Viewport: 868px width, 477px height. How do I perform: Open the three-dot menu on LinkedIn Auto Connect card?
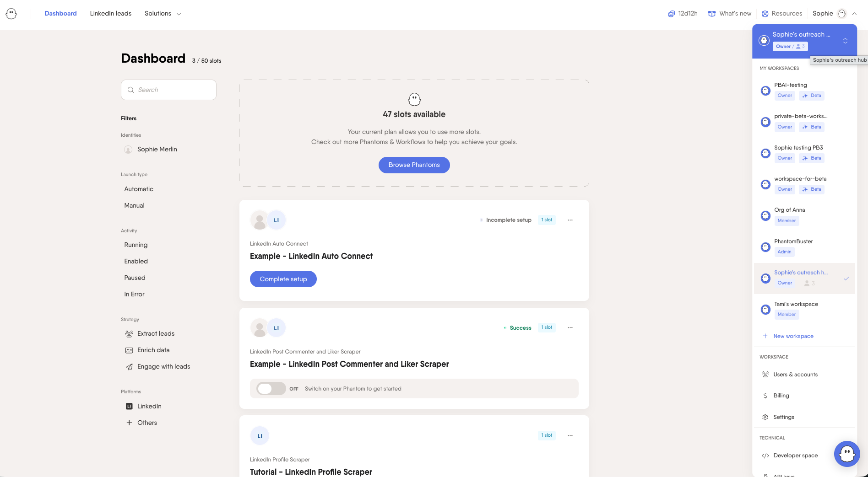[x=570, y=220]
